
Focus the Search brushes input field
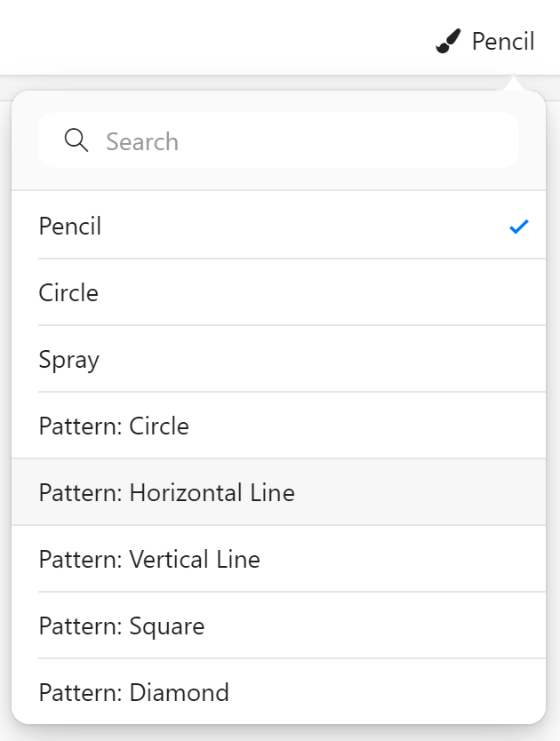pos(278,139)
